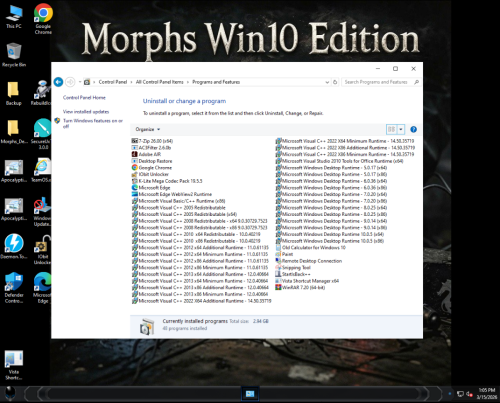Select K-Lite Mega Codec Pack entry
The height and width of the screenshot is (403, 500).
167,181
